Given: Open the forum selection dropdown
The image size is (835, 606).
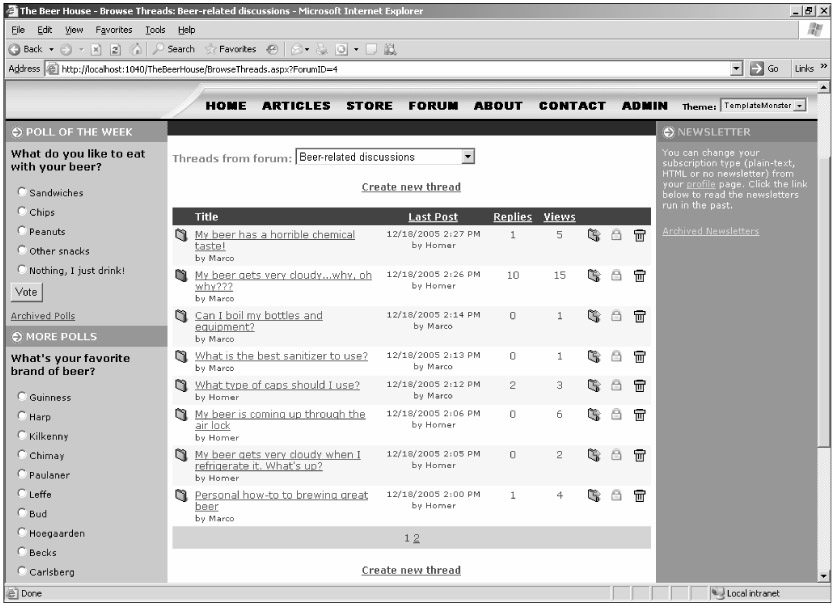Looking at the screenshot, I should coord(467,157).
